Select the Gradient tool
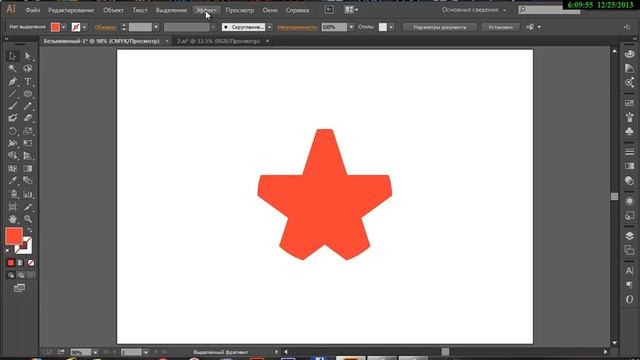The image size is (640, 360). tap(27, 169)
